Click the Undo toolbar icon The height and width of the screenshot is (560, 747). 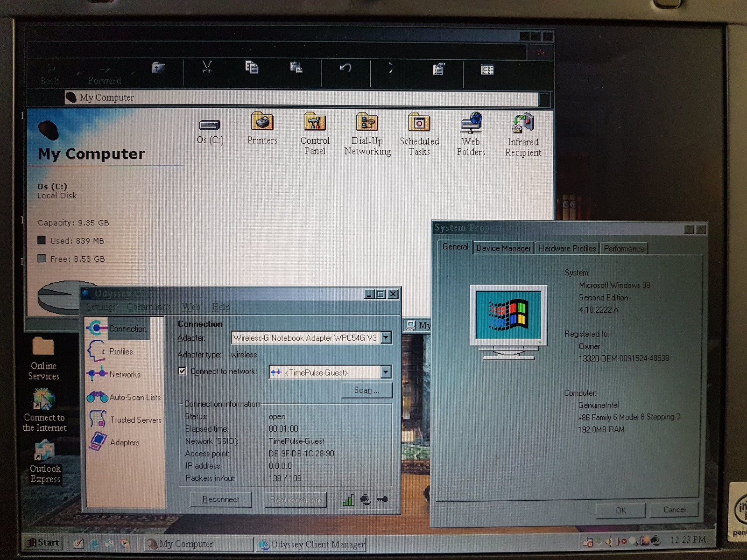click(x=345, y=68)
